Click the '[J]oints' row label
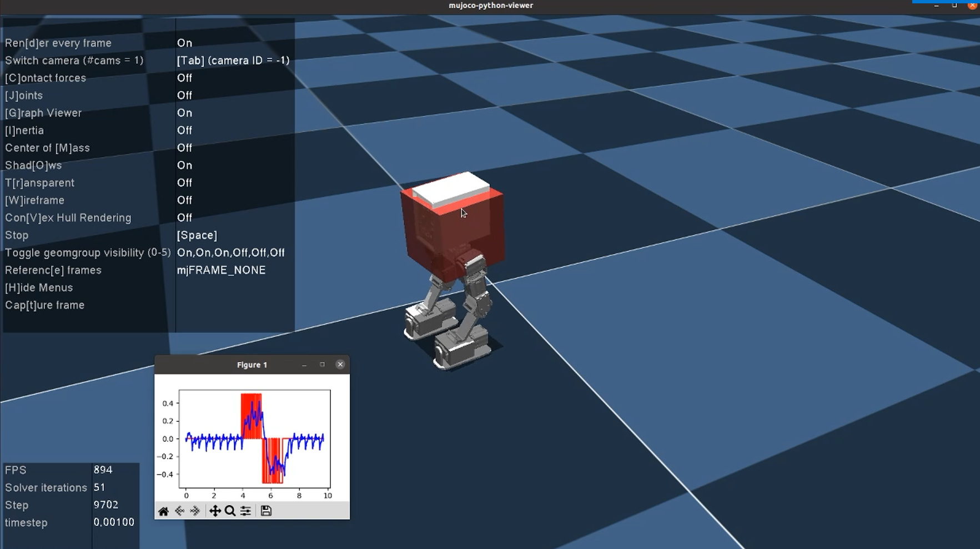This screenshot has width=980, height=549. coord(24,95)
